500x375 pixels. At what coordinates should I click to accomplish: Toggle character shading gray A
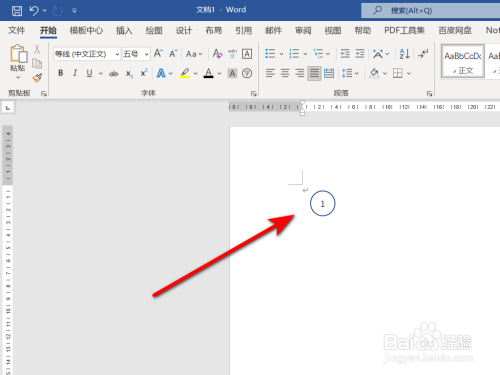pyautogui.click(x=232, y=73)
